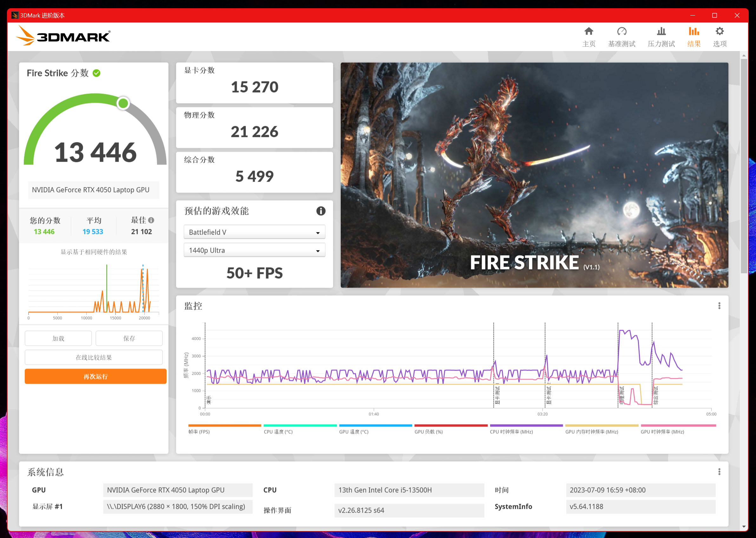The height and width of the screenshot is (538, 756).
Task: Expand the 1440p Ultra resolution dropdown
Action: click(254, 250)
